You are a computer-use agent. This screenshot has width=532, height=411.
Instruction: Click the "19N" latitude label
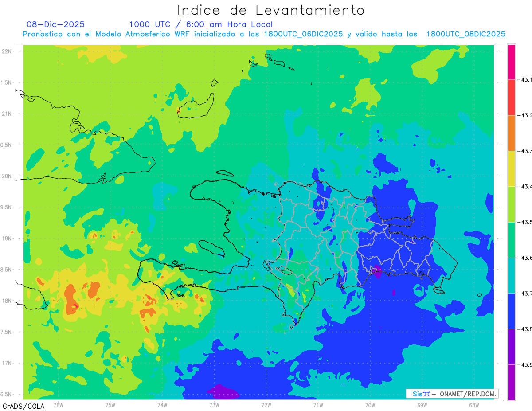pos(7,238)
